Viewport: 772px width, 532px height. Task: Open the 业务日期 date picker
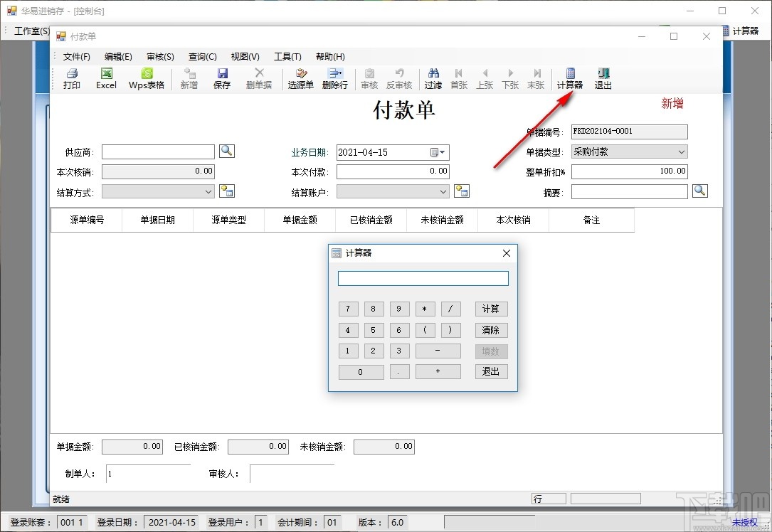[x=438, y=151]
